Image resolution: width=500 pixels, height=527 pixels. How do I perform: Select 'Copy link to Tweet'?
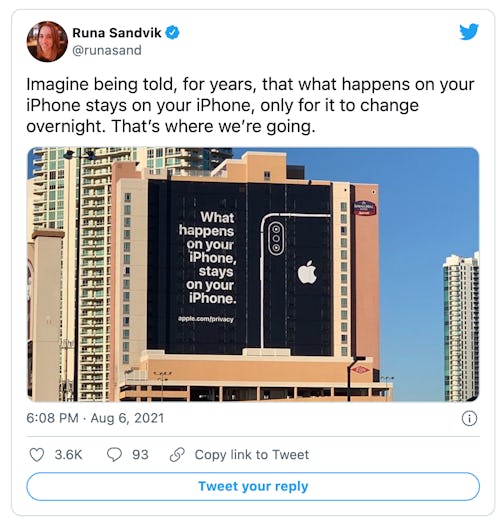point(252,455)
